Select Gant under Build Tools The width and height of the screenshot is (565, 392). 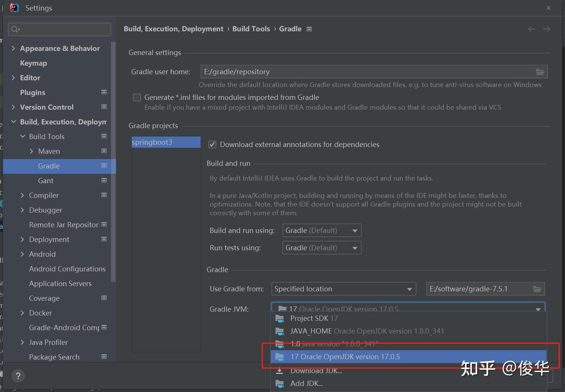coord(46,181)
